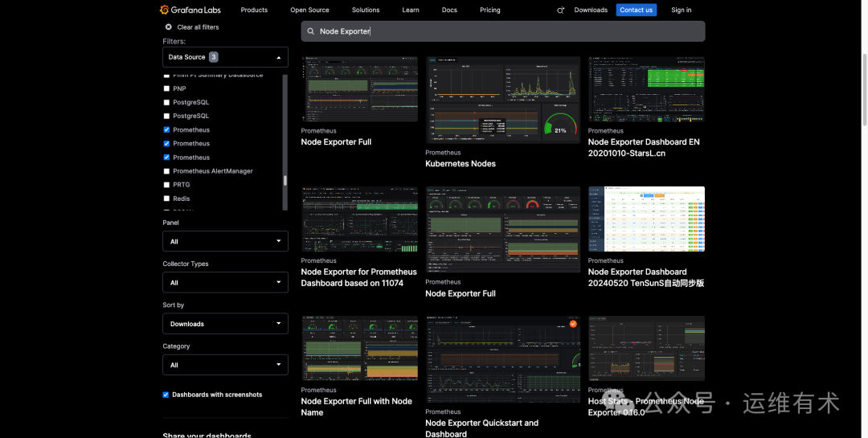The image size is (868, 438).
Task: Click title Node Exporter for Prometheus Dashboard based on 11074
Action: (358, 277)
